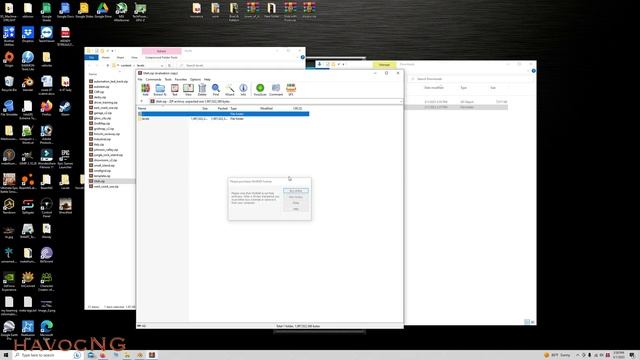Select small_island.zip in Explorer
This screenshot has height=360, width=640.
tap(102, 166)
